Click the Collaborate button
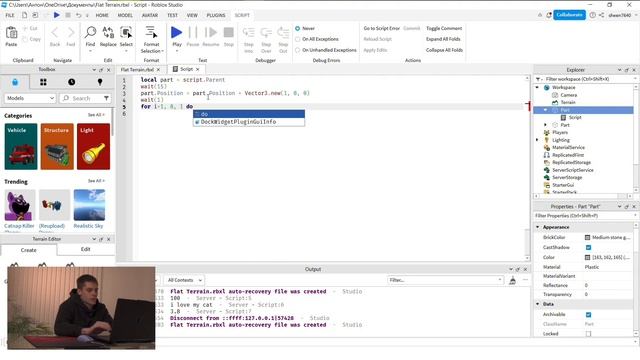Image resolution: width=640 pixels, height=360 pixels. [x=569, y=15]
